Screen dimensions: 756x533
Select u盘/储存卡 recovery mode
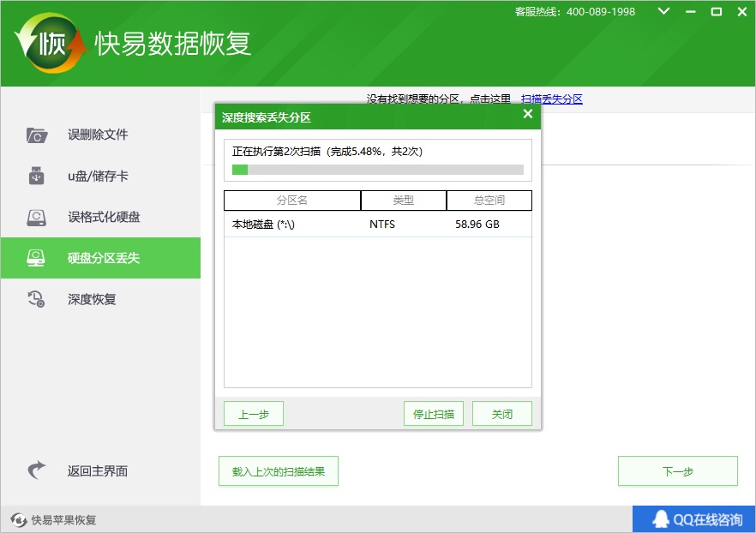[101, 176]
